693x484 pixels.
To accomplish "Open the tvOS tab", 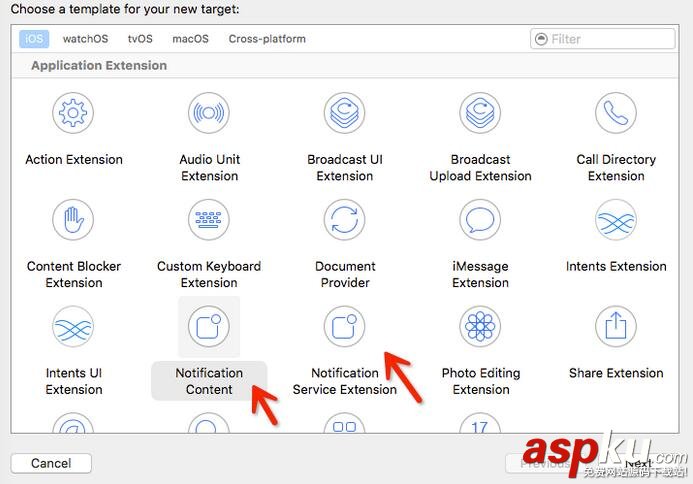I will click(140, 39).
